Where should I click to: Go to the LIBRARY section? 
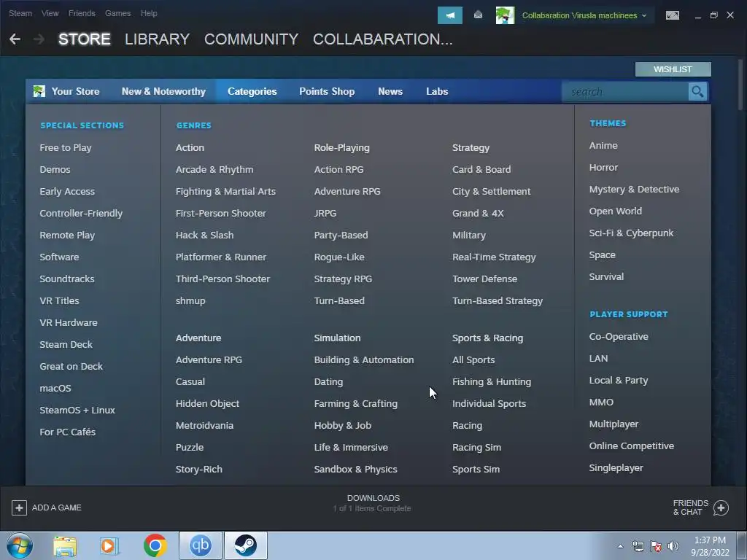point(158,39)
